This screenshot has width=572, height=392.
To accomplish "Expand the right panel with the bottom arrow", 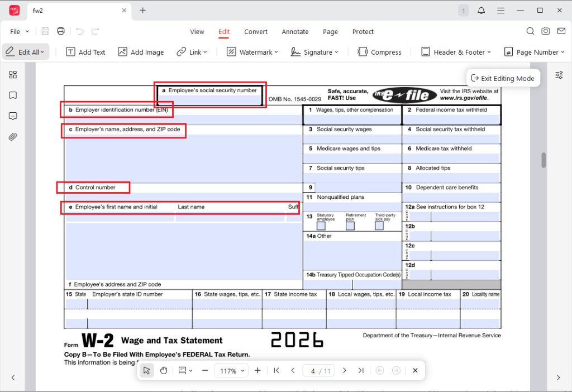I will click(558, 377).
